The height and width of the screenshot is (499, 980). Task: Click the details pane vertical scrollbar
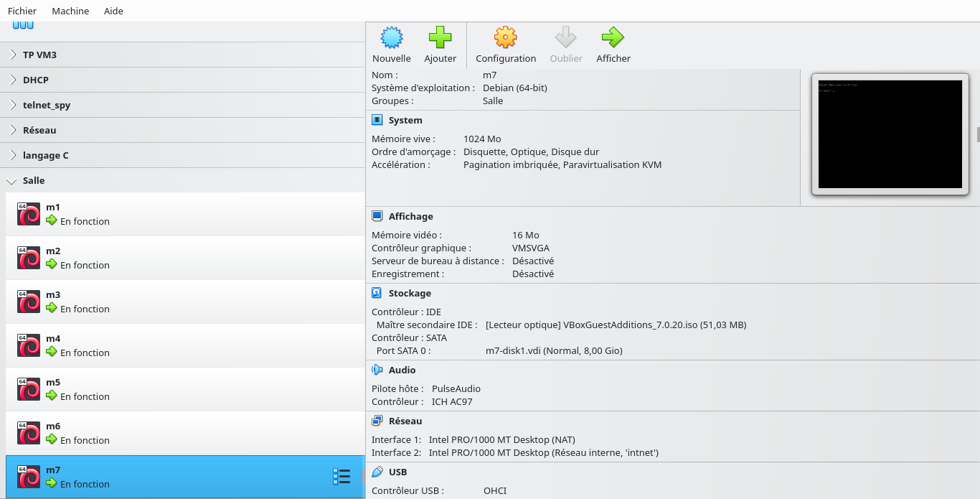pos(977,134)
